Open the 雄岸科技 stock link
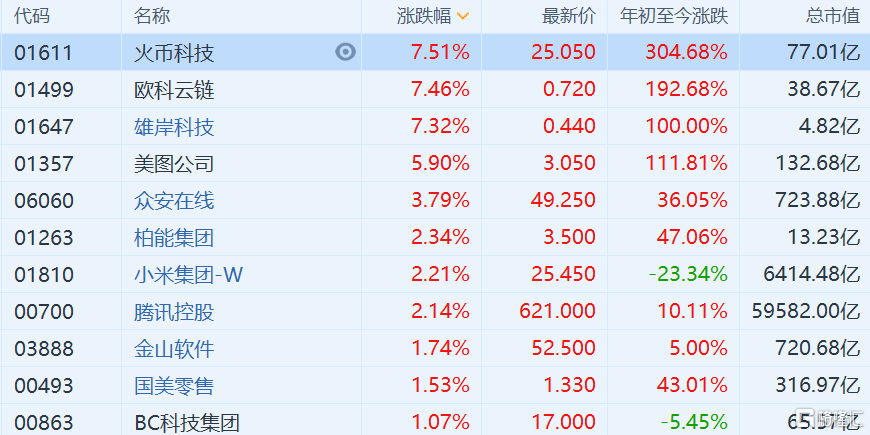This screenshot has height=435, width=870. click(174, 127)
